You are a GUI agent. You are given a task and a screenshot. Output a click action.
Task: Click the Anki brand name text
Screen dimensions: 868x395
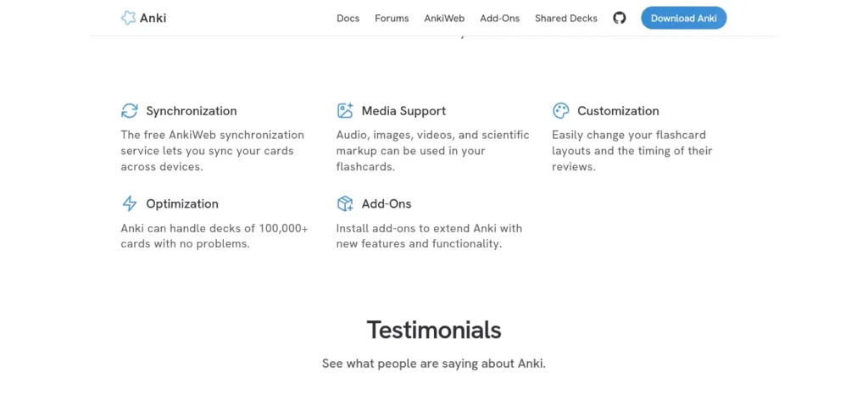tap(153, 18)
